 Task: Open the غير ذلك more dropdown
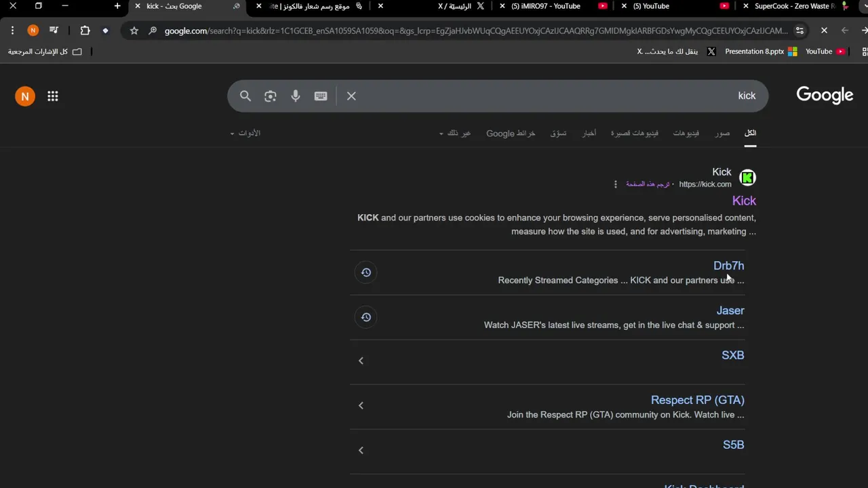(x=455, y=134)
